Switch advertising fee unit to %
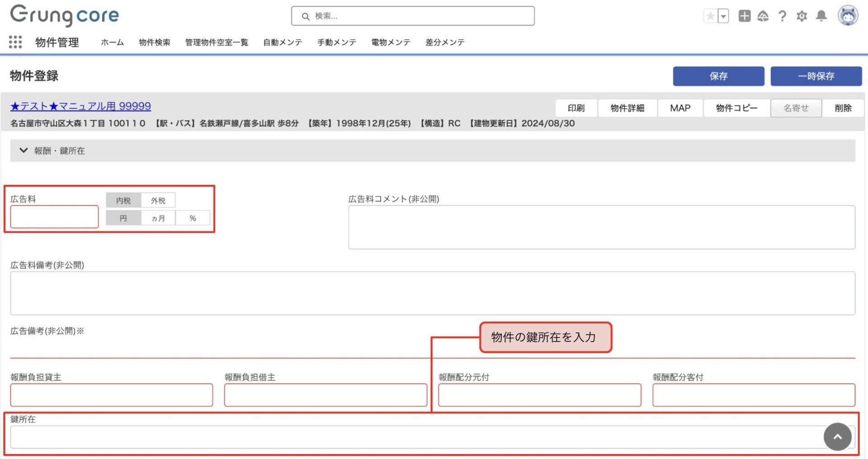The width and height of the screenshot is (868, 459). click(193, 218)
